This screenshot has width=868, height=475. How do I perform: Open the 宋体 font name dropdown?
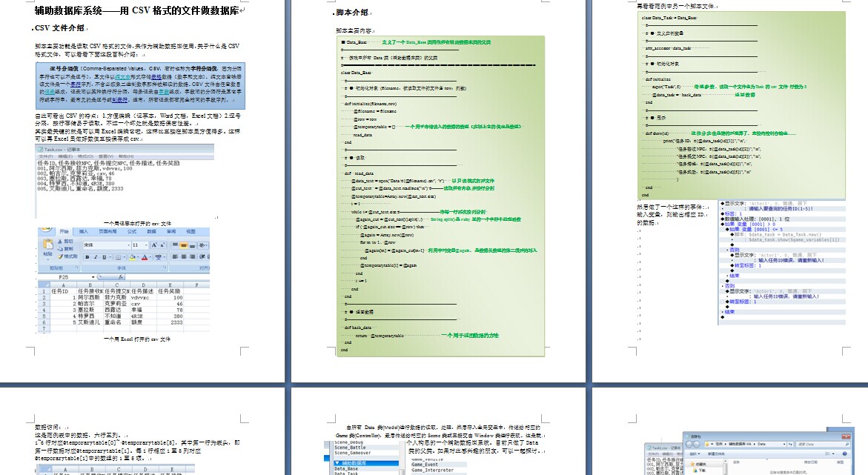pyautogui.click(x=129, y=245)
